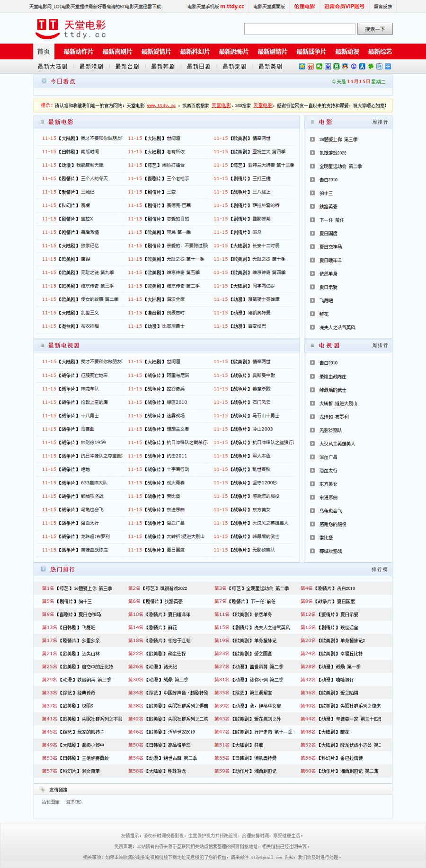Share to Renren blue icon
This screenshot has height=868, width=426.
coord(362,67)
